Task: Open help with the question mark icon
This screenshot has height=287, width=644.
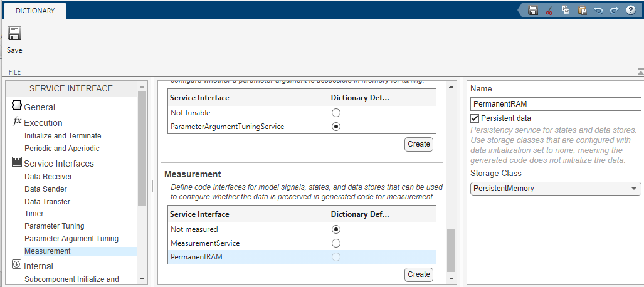Action: pos(630,10)
